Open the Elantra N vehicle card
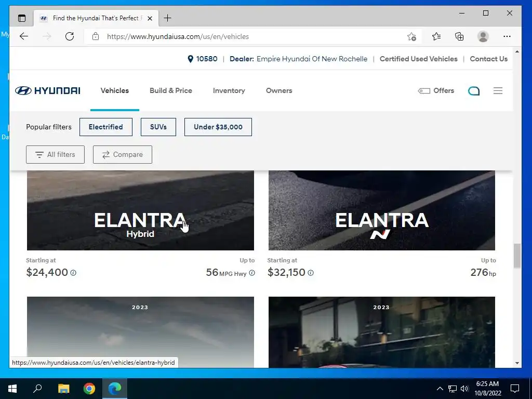The width and height of the screenshot is (532, 399). 382,210
